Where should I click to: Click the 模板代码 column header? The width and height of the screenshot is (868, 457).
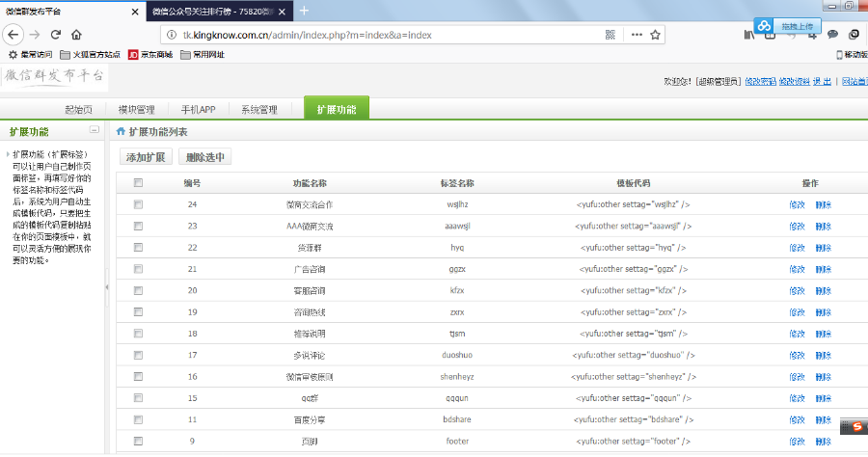tap(634, 183)
